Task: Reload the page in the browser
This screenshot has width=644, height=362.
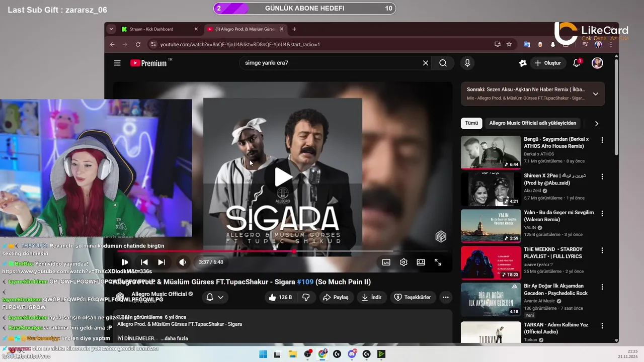Action: coord(138,44)
